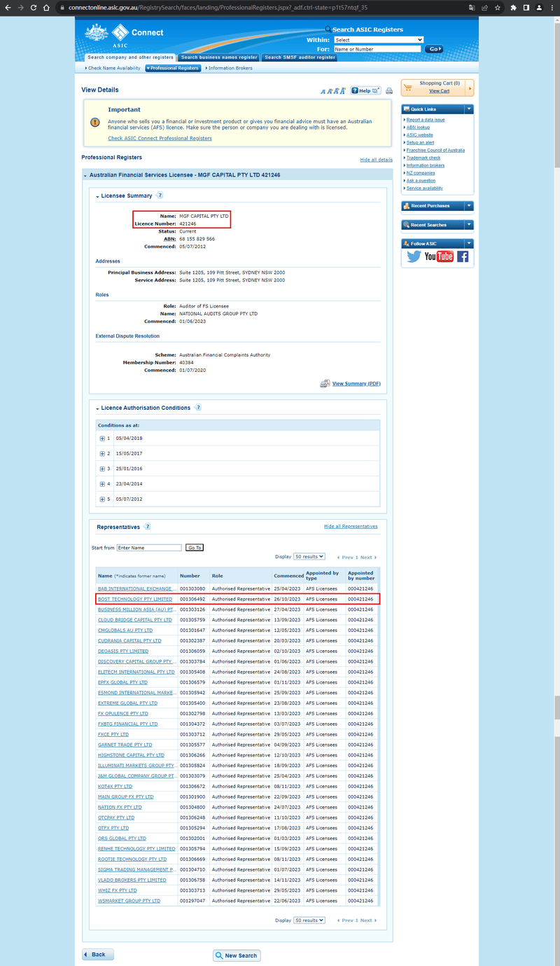Image resolution: width=560 pixels, height=966 pixels.
Task: Open Information Brokers menu
Action: click(230, 69)
